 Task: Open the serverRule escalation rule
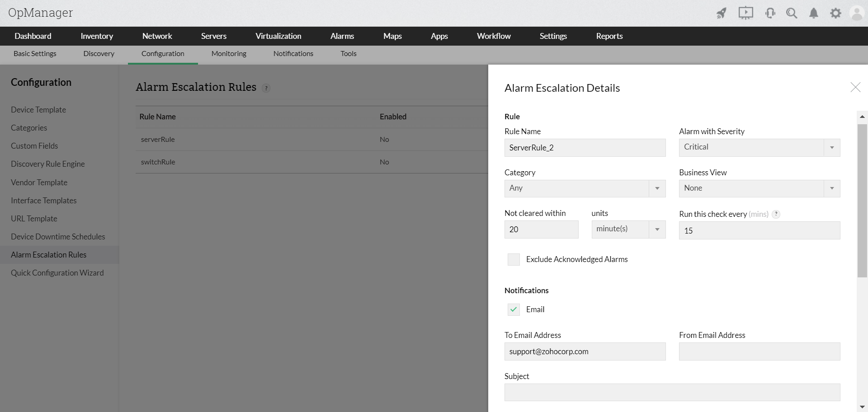(158, 140)
